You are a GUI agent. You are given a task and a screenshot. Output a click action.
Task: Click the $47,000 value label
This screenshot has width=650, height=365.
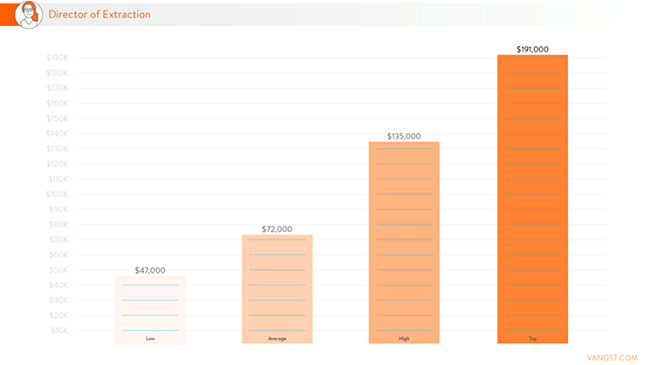coord(150,270)
